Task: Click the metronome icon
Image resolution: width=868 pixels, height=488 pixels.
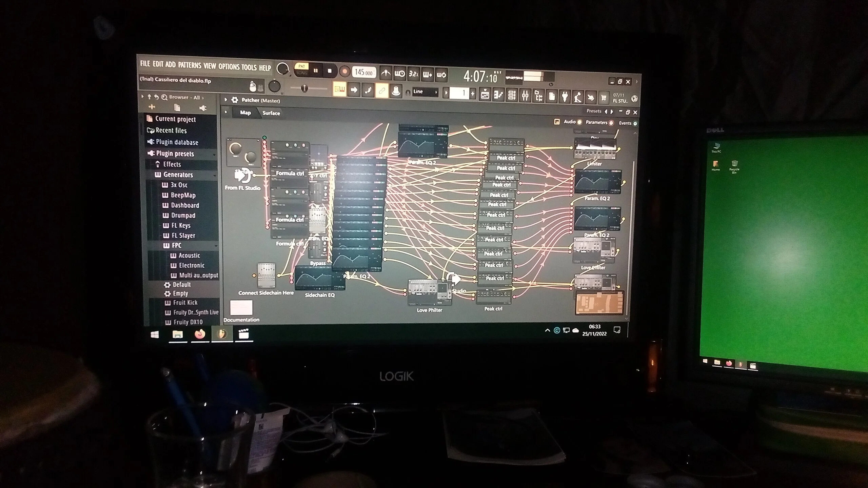Action: click(x=386, y=74)
